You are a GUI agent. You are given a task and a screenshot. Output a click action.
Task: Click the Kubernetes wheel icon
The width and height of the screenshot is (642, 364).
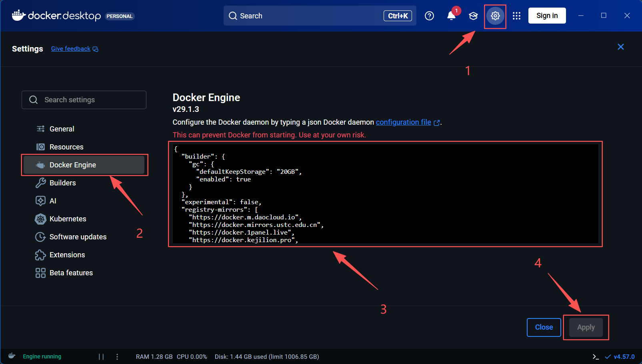40,219
